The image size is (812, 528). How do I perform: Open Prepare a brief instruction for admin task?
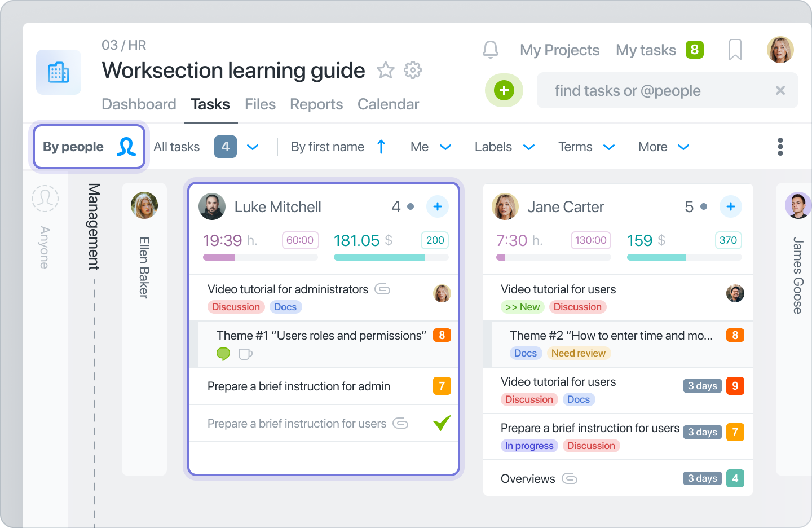click(299, 386)
